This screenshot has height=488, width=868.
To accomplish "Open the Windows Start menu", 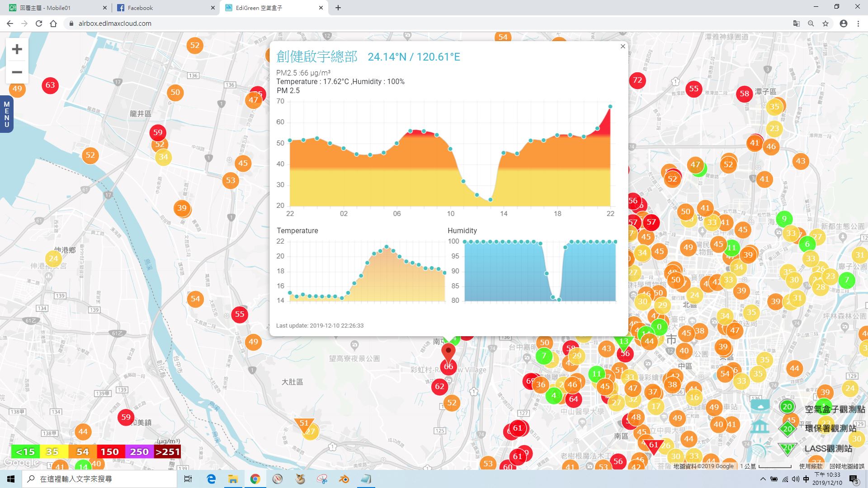I will click(x=11, y=479).
